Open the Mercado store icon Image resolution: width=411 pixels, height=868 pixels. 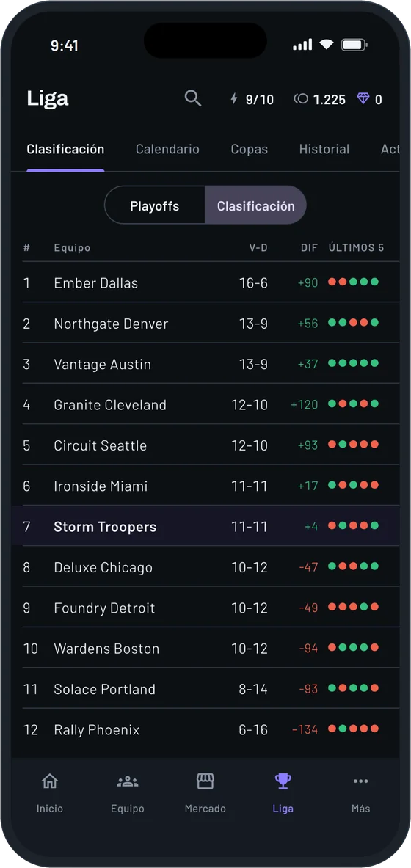point(205,781)
